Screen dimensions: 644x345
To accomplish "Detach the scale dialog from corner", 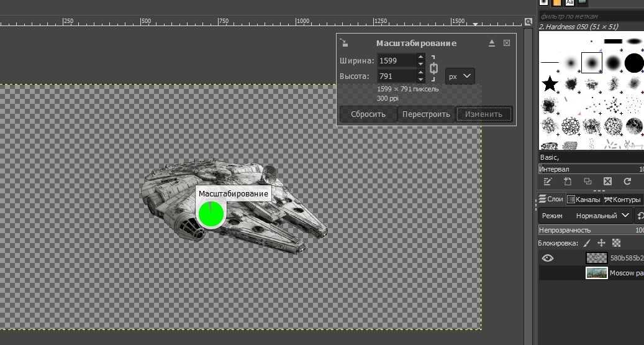I will point(344,43).
